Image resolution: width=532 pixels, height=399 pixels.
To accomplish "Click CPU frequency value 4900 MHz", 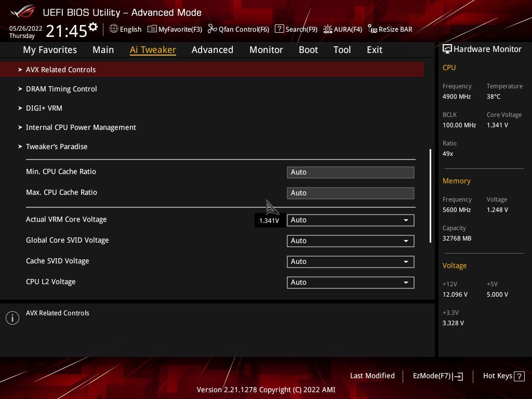I will (x=456, y=97).
